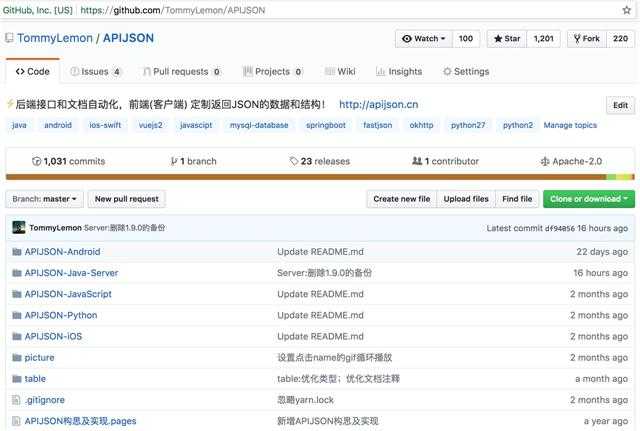
Task: Open the Settings tab
Action: [466, 71]
